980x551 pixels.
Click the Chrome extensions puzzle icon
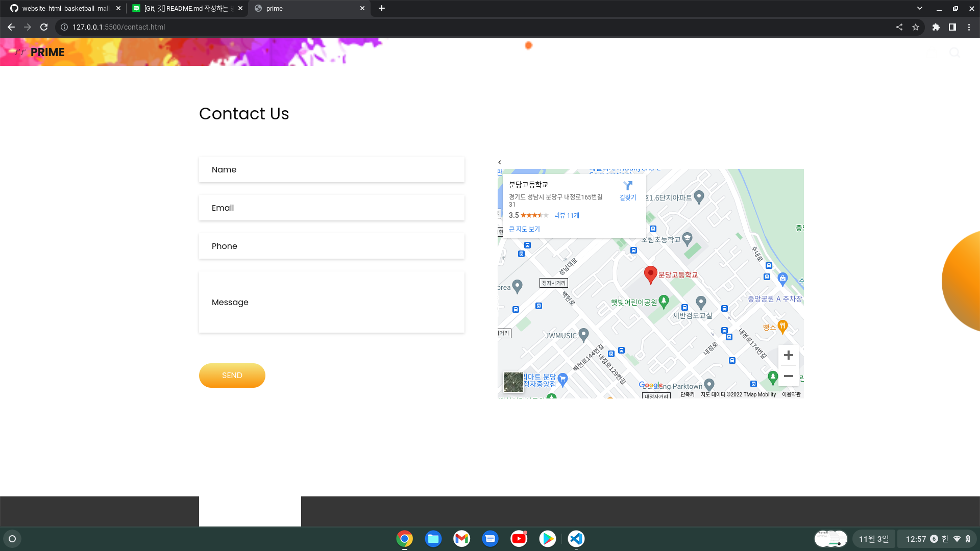click(x=937, y=27)
